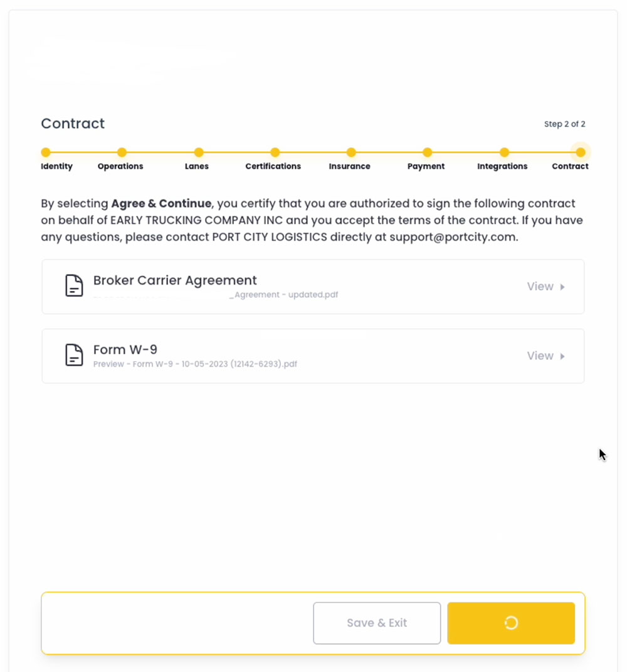The height and width of the screenshot is (672, 627).
Task: Select the Lanes step dot
Action: click(198, 152)
